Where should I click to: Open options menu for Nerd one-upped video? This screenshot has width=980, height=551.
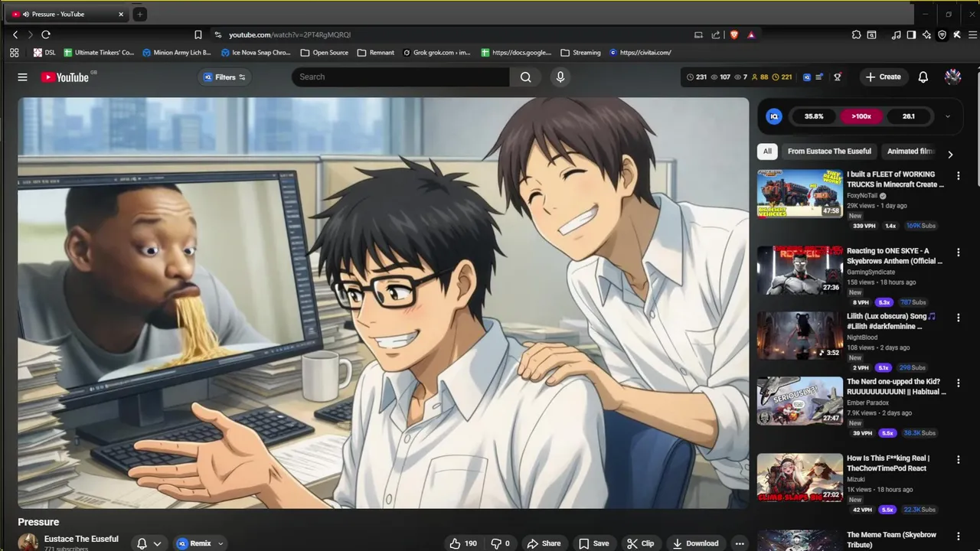(958, 383)
